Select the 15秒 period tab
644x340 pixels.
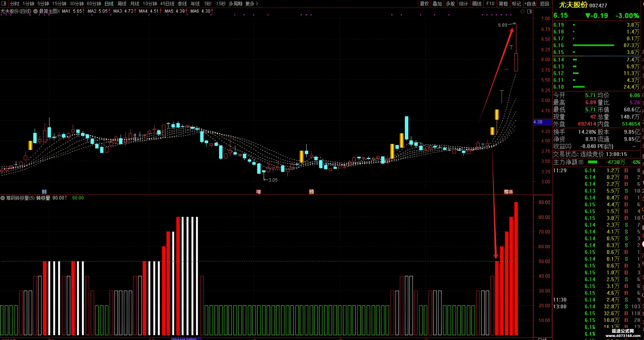pos(221,4)
